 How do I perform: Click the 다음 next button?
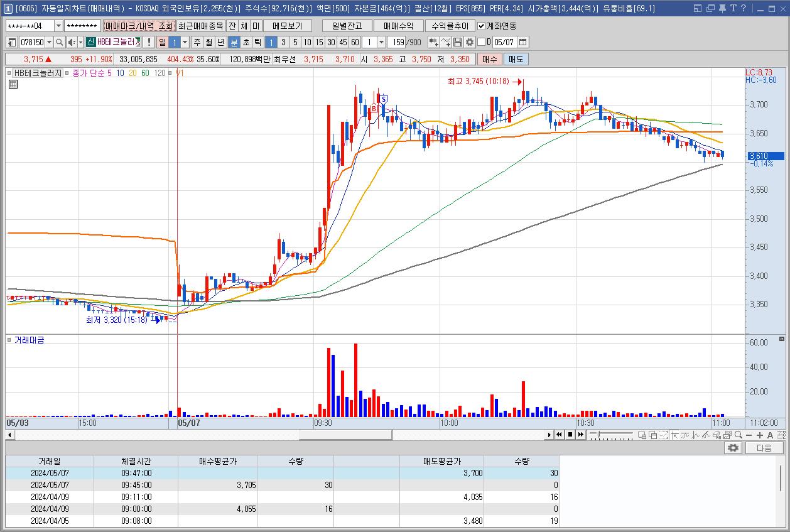[x=764, y=448]
